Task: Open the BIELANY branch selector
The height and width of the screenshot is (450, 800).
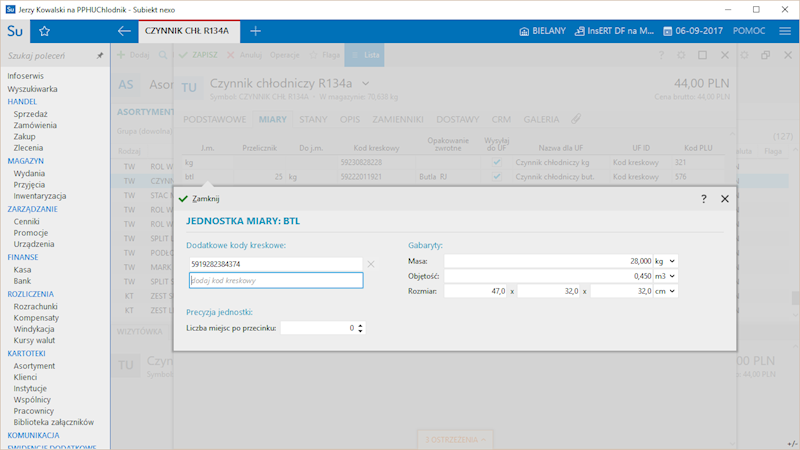Action: 542,31
